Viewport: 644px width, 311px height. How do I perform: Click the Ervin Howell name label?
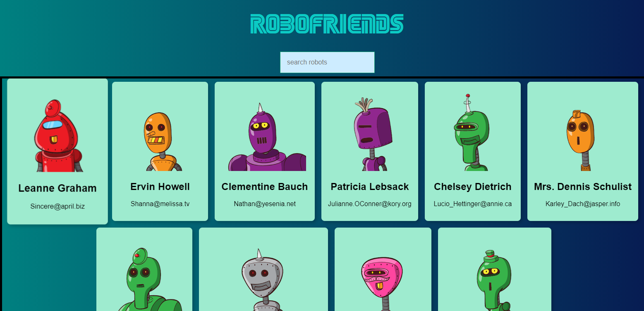160,187
